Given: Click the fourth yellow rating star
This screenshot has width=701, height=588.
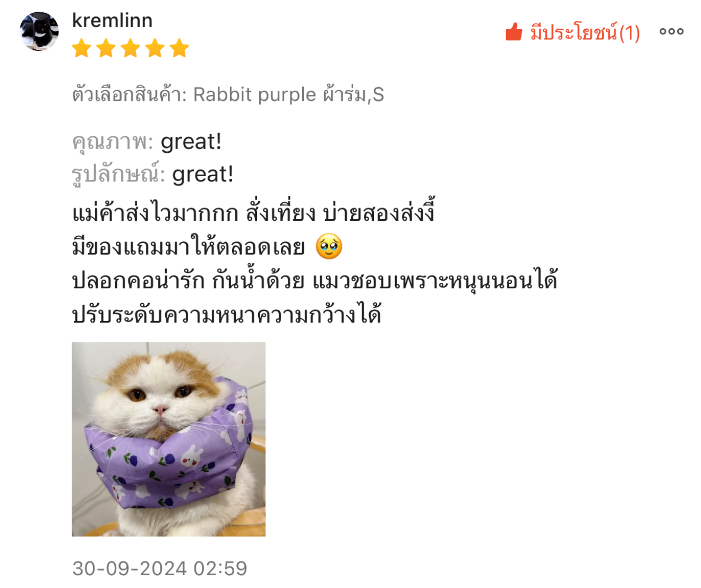Looking at the screenshot, I should click(155, 48).
